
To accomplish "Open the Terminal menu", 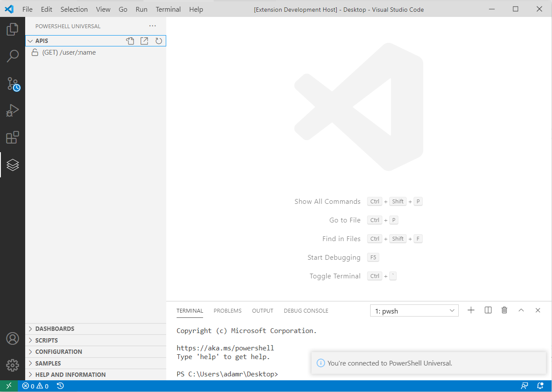I will pyautogui.click(x=168, y=9).
